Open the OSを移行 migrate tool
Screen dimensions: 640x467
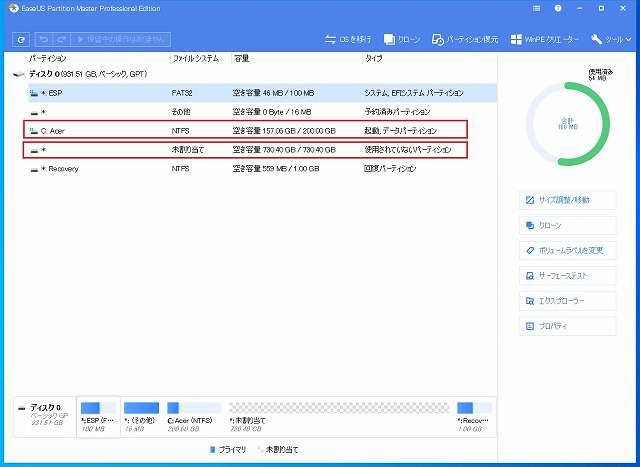[348, 40]
